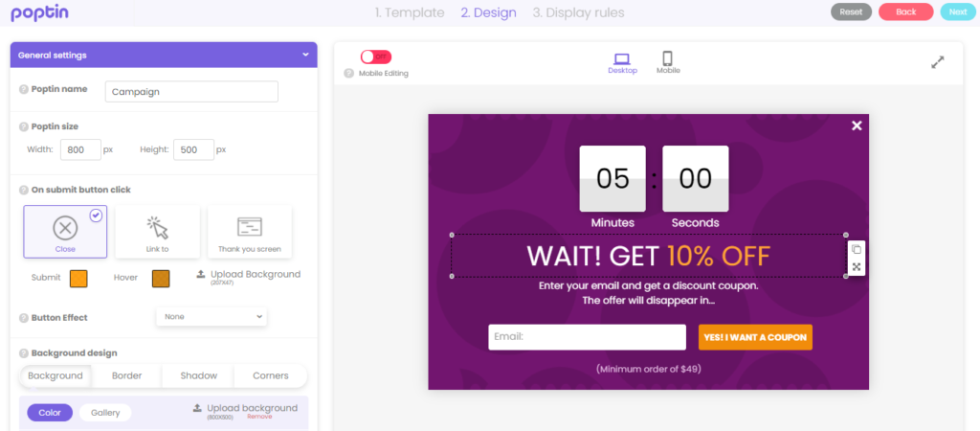Click the Back button
The height and width of the screenshot is (431, 980).
(905, 11)
